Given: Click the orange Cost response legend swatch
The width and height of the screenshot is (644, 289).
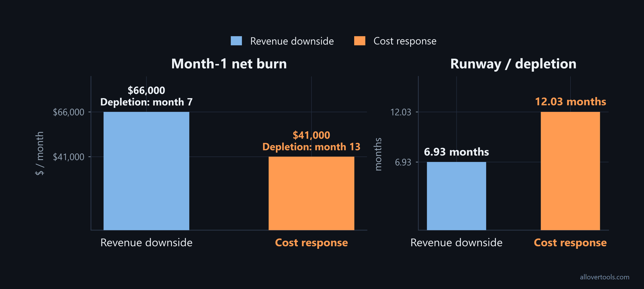Looking at the screenshot, I should [x=359, y=41].
